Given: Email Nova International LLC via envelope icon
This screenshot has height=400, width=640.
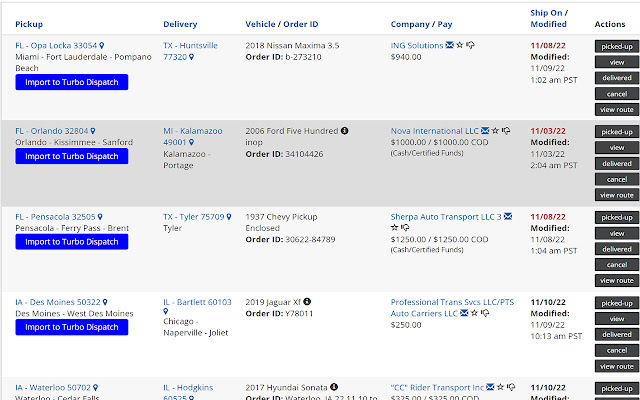Looking at the screenshot, I should click(485, 131).
